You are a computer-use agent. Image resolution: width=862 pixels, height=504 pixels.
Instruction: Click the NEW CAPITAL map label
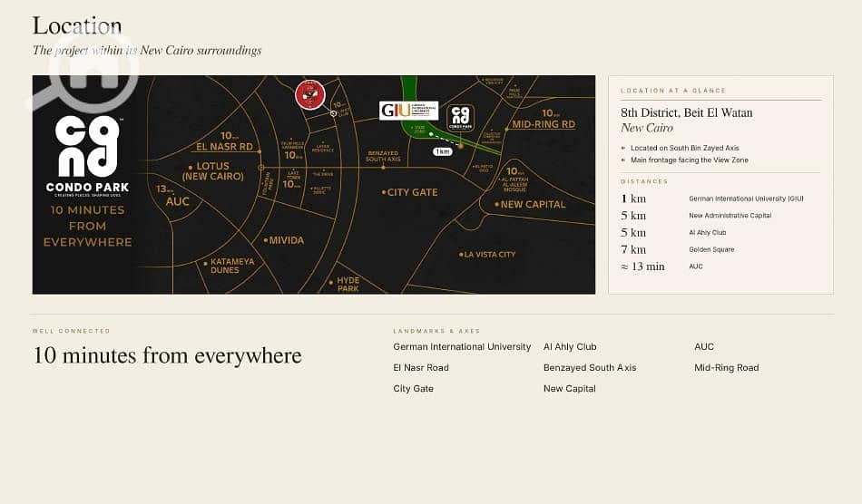point(530,204)
